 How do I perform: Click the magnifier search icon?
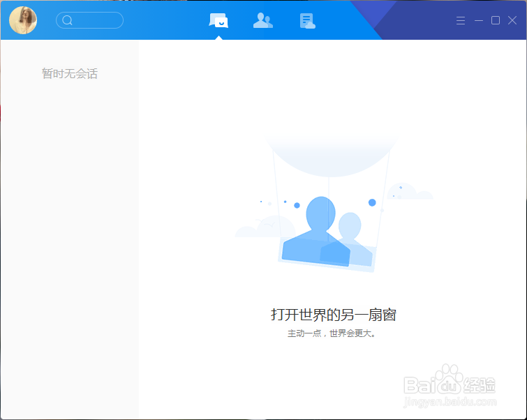click(67, 20)
